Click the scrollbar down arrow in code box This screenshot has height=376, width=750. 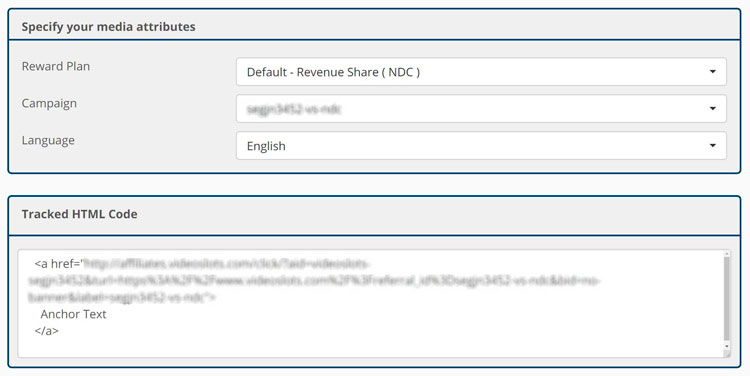[727, 346]
